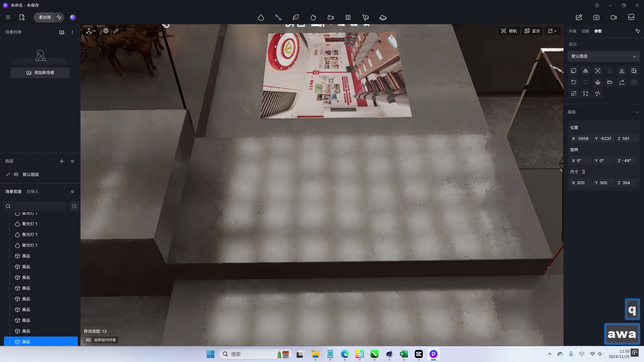Image resolution: width=644 pixels, height=362 pixels.
Task: Open the screenshot camera icon at top right
Action: [x=596, y=17]
